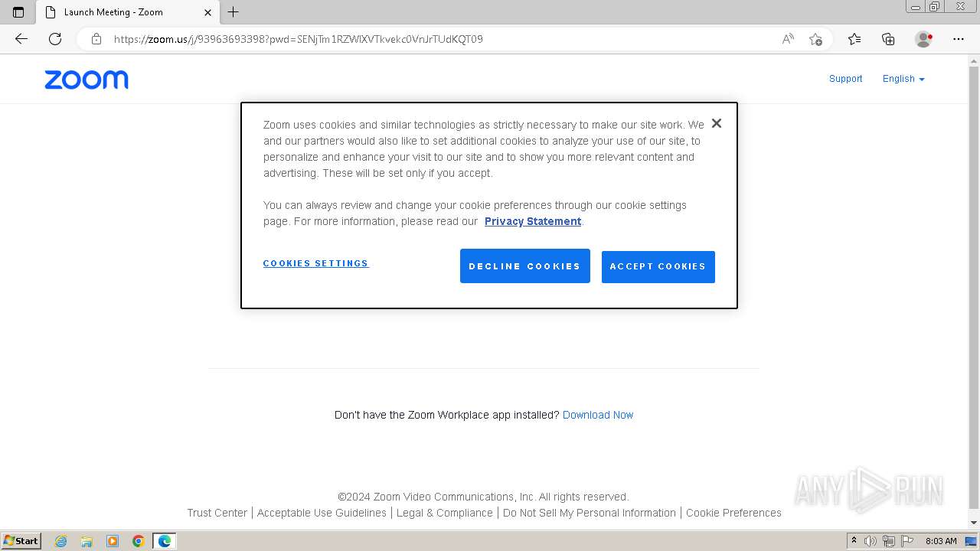Click the address bar URL

pyautogui.click(x=299, y=39)
